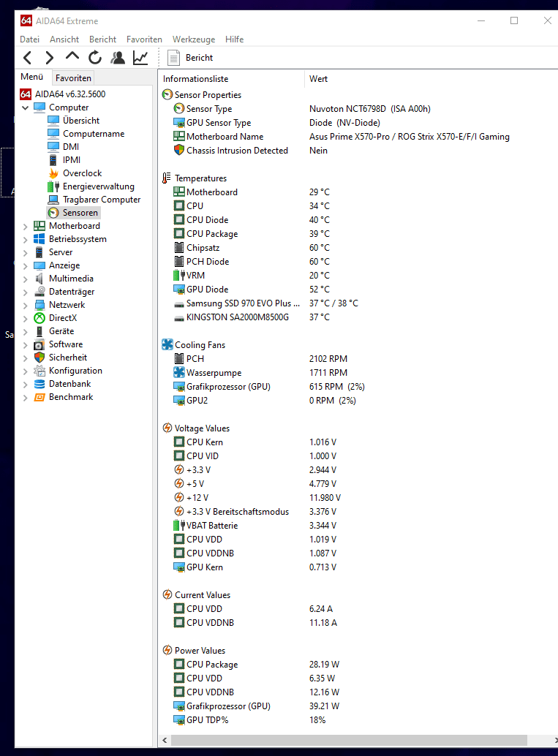Viewport: 558px width, 756px height.
Task: Click the Betriebssystem Windows logo icon
Action: click(39, 239)
